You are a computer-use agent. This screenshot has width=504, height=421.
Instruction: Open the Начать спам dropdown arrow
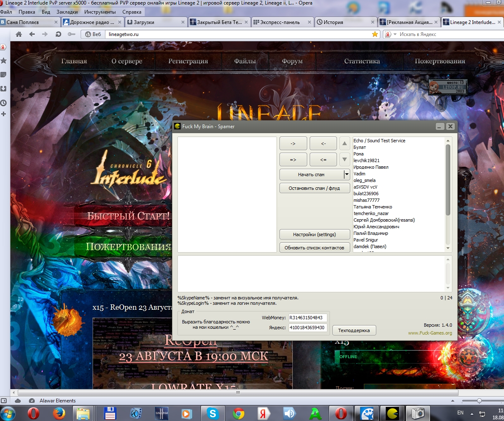click(x=347, y=175)
